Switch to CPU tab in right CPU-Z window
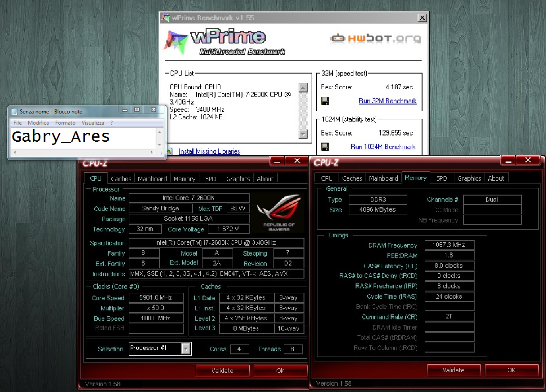 [x=327, y=178]
